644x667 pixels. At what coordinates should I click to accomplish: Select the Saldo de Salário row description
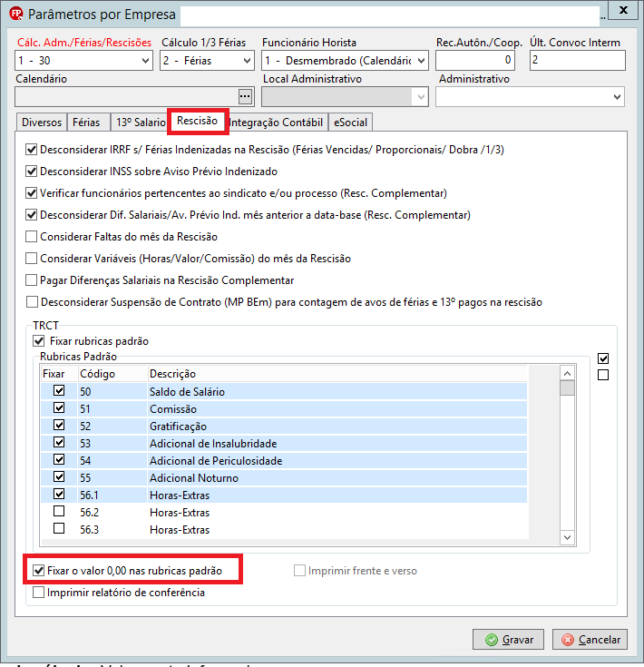coord(187,392)
